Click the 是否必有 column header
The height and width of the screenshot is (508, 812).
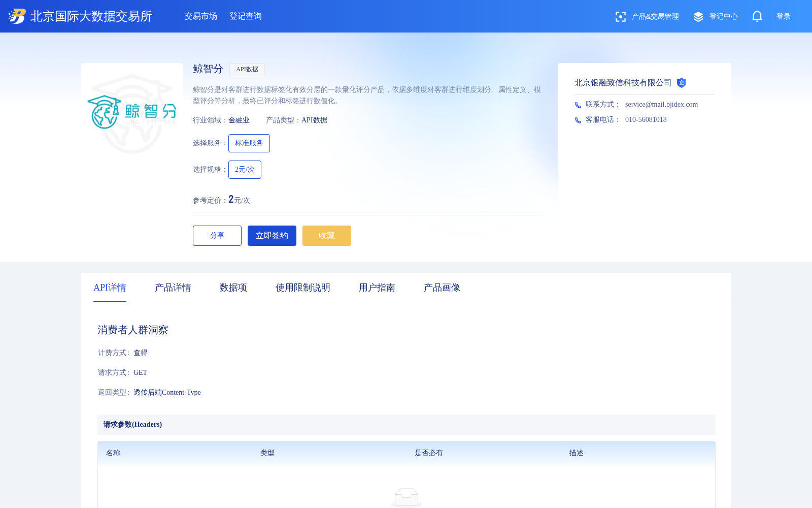coord(429,453)
